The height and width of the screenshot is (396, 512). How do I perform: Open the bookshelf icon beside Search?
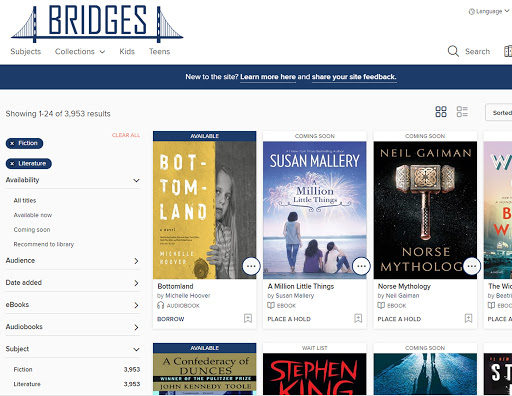pos(508,51)
